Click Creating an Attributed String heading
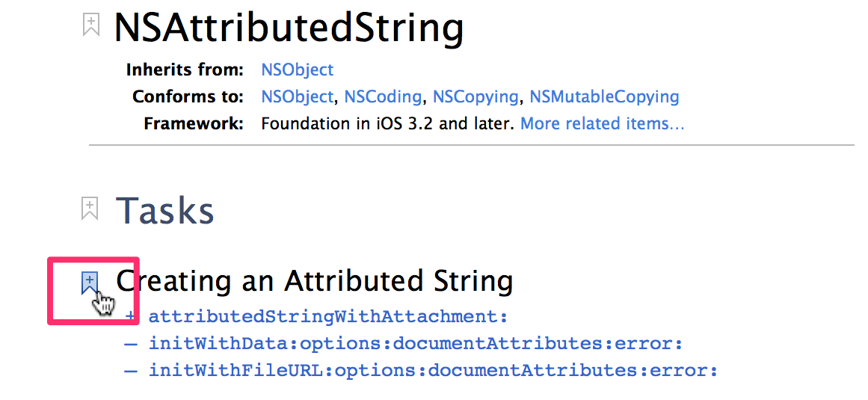 coord(315,280)
